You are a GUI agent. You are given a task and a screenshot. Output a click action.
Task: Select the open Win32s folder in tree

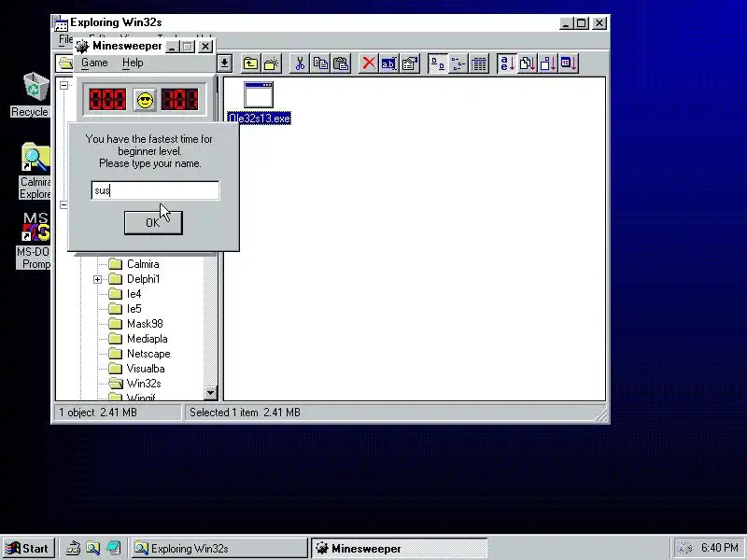tap(144, 384)
